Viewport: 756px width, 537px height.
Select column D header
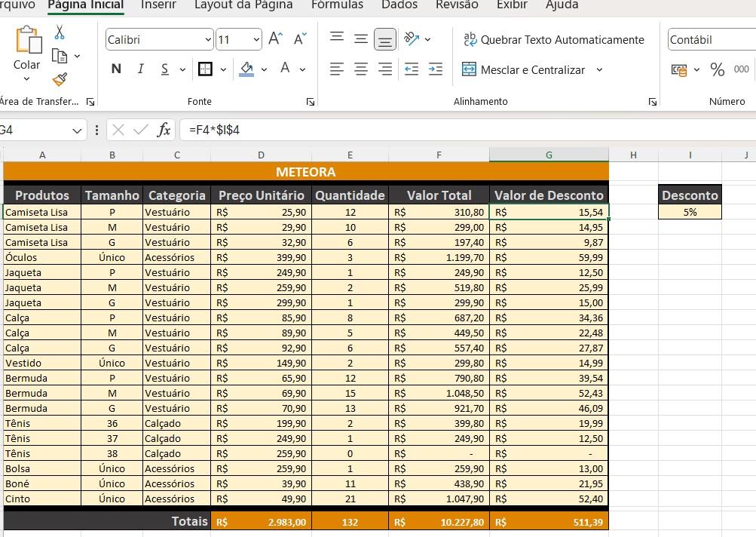261,155
